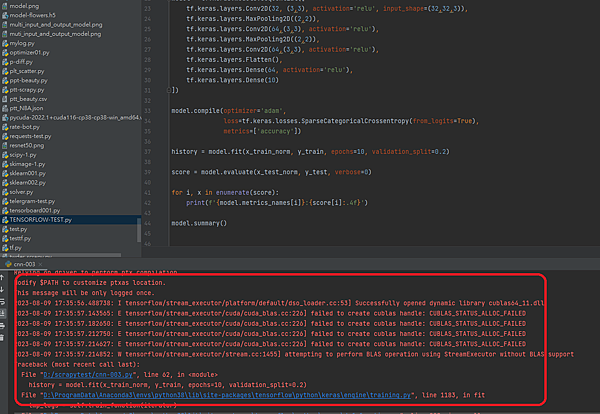Open optimizer01.py in the project tree
Viewport: 600px width, 414px height.
click(x=29, y=52)
